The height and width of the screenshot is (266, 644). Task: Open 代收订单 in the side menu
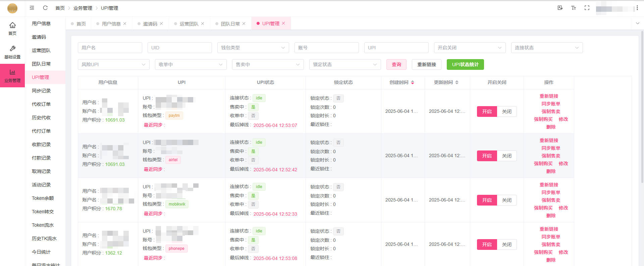(41, 104)
